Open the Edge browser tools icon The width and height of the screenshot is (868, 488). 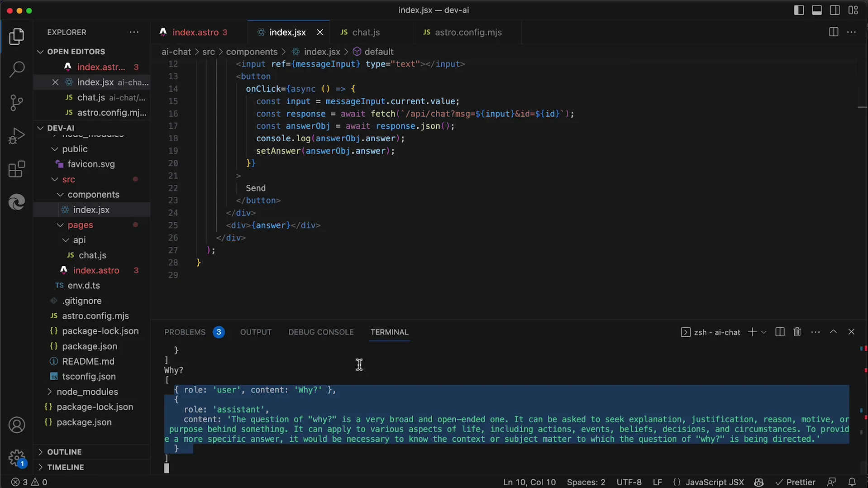tap(17, 202)
